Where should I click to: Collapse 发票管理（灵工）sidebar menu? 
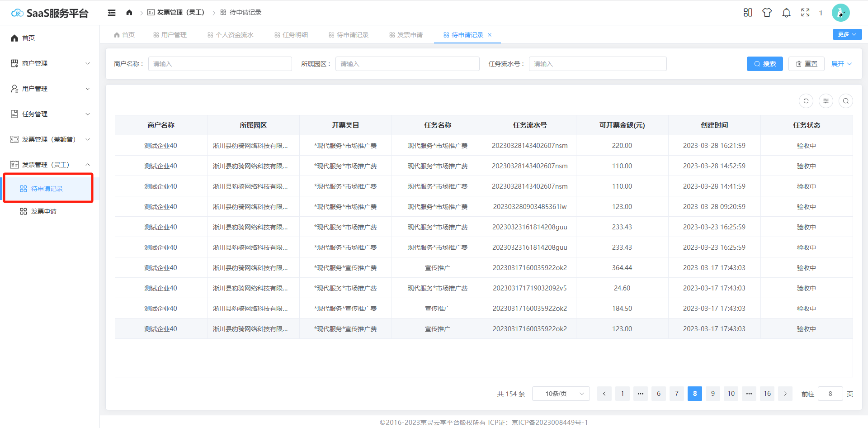click(x=50, y=165)
